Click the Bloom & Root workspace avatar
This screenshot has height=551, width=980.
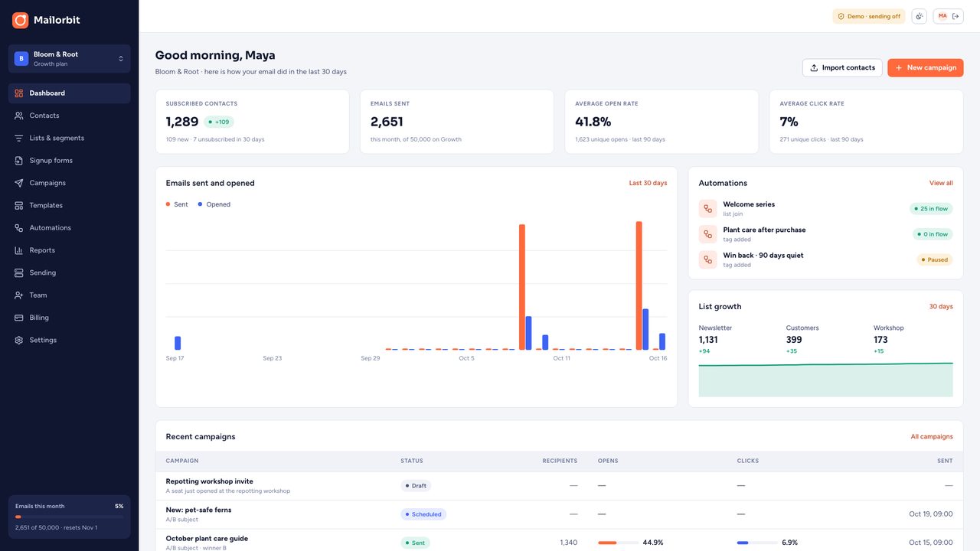[21, 58]
